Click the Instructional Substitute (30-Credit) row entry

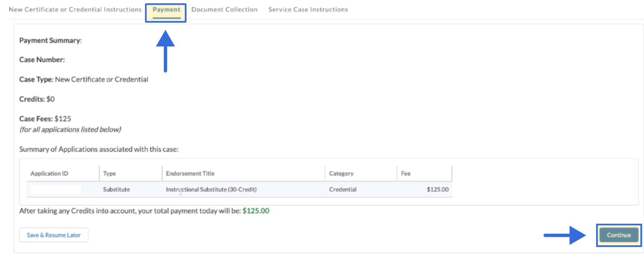point(211,190)
